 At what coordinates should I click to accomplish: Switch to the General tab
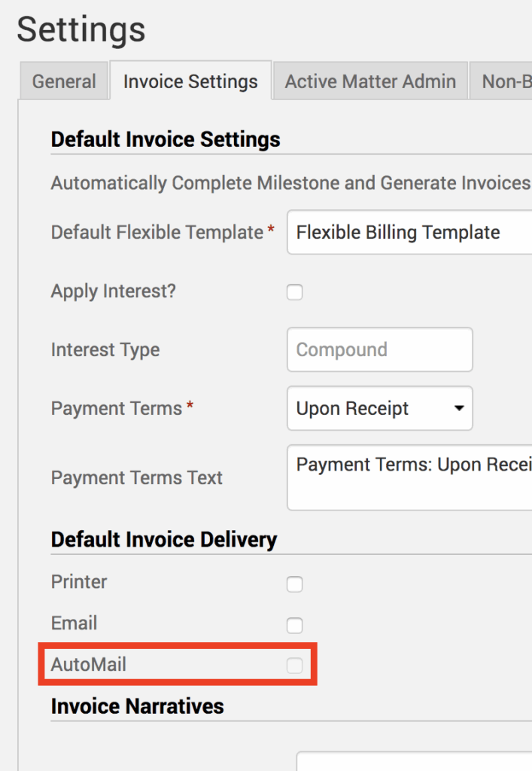coord(64,81)
